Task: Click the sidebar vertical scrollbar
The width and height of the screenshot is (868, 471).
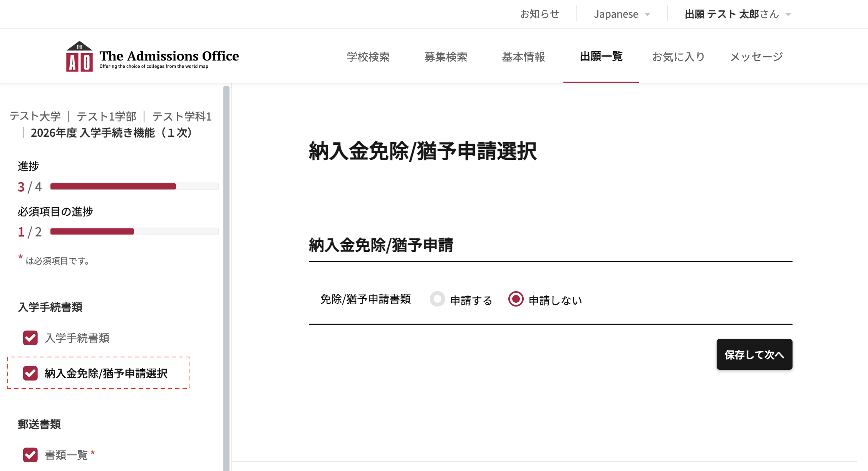Action: point(226,270)
